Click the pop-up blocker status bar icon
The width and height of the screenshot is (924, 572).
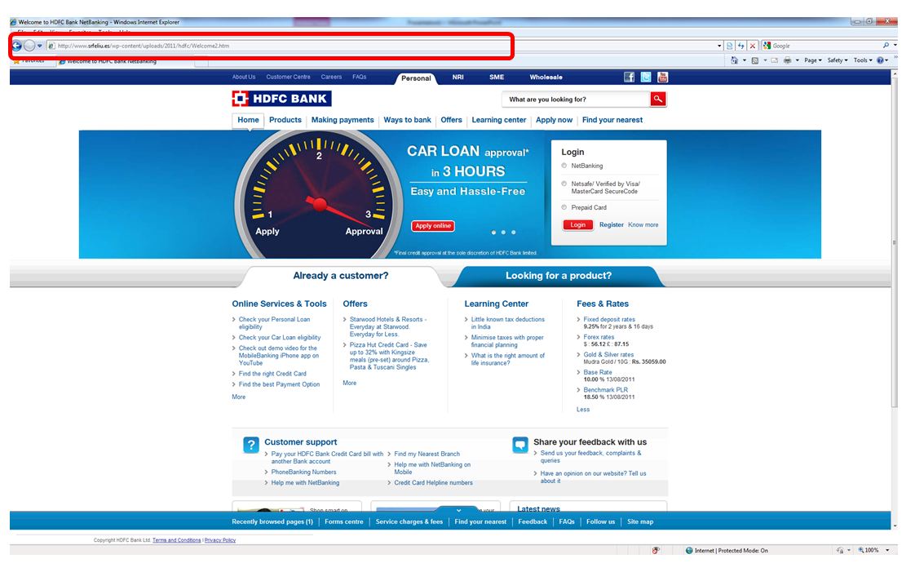pos(656,550)
